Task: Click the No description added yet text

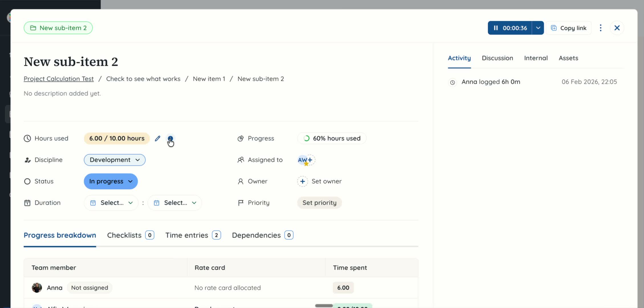Action: [x=62, y=94]
